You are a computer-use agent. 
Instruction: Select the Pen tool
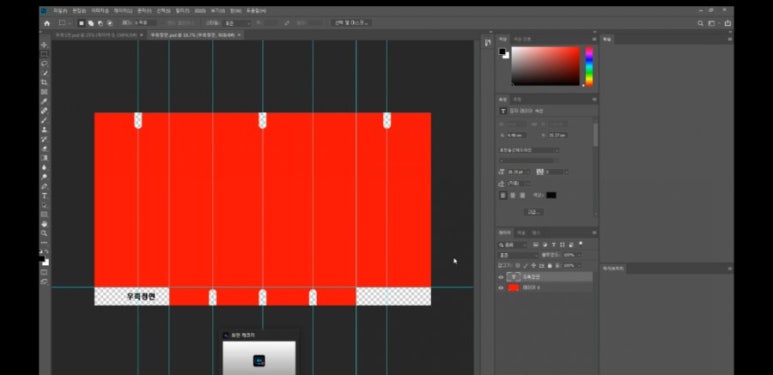[x=44, y=186]
